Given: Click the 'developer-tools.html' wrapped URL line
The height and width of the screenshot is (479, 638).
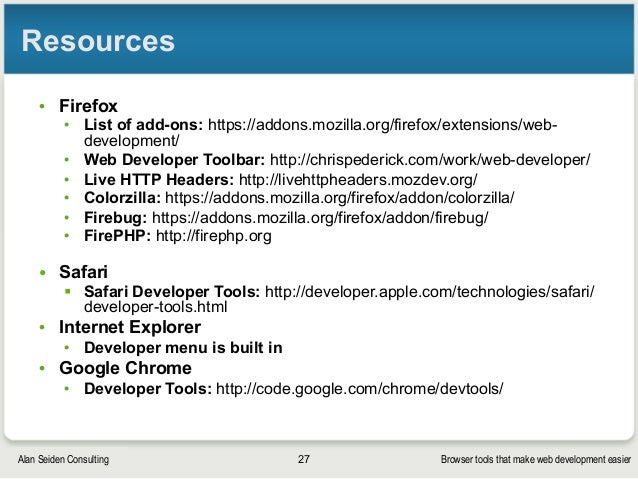Looking at the screenshot, I should [155, 307].
